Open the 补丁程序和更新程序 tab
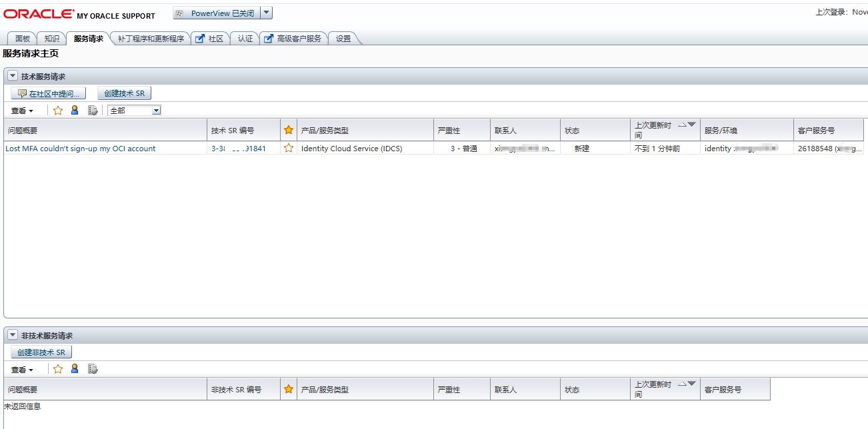Screen dimensions: 868x429 coord(151,39)
